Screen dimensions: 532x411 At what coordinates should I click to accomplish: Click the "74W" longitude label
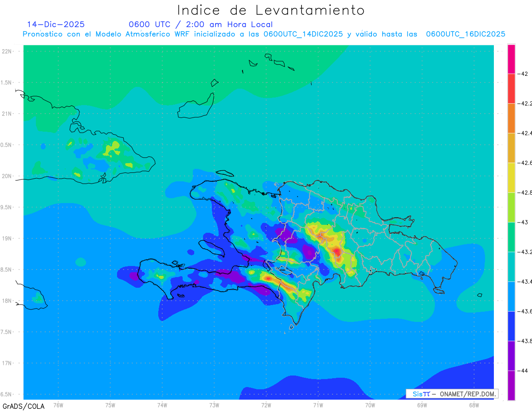[162, 405]
